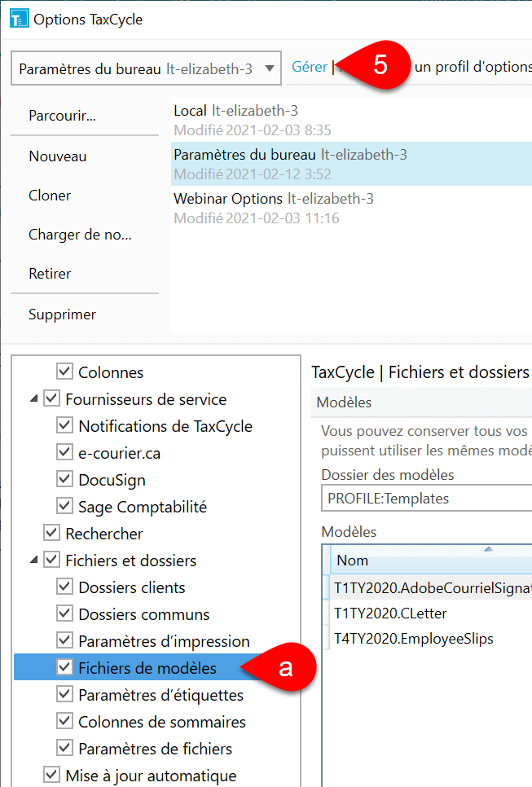
Task: Click the TaxCycle app icon in title bar
Action: tap(19, 19)
